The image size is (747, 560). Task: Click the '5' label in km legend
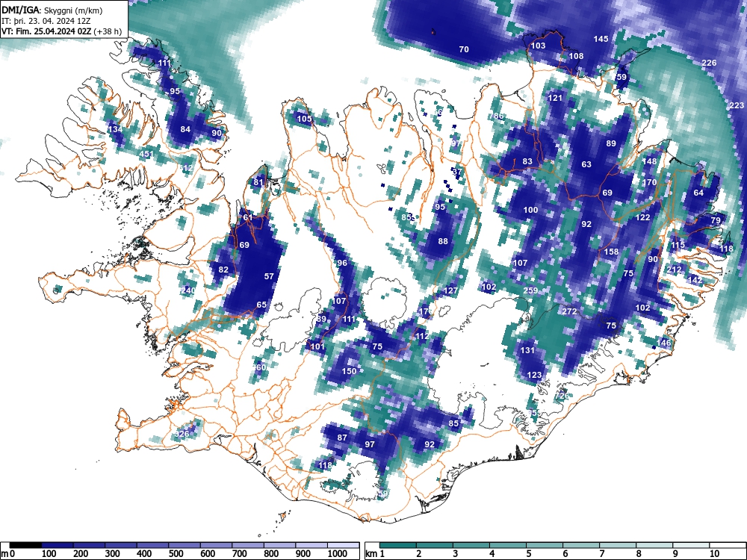tap(528, 553)
